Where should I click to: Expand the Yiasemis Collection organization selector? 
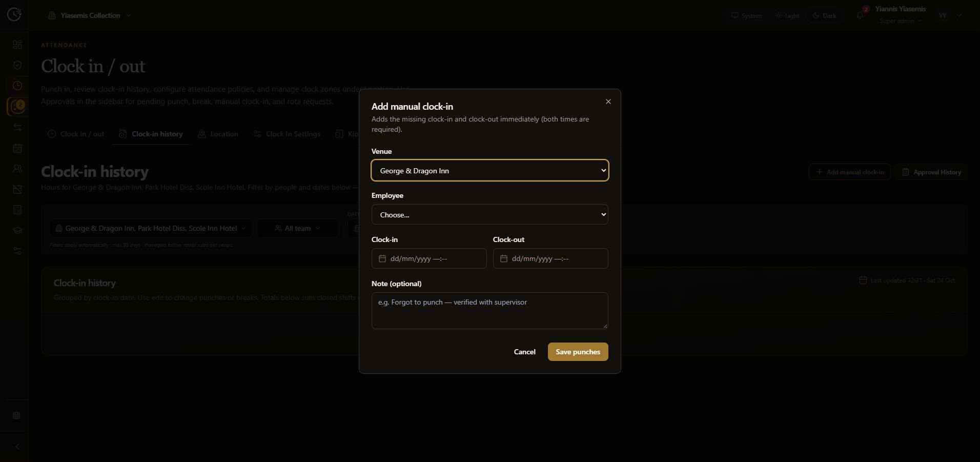(90, 15)
